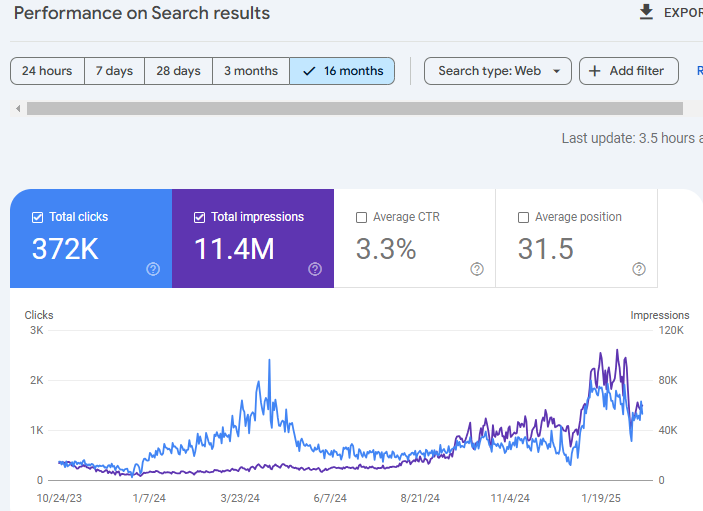Open help icon on Average CTR card
This screenshot has height=511, width=703.
tap(477, 268)
